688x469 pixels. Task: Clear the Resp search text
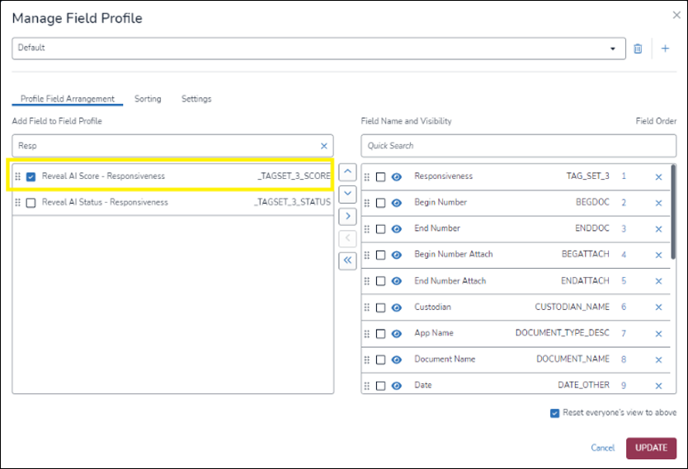tap(323, 145)
